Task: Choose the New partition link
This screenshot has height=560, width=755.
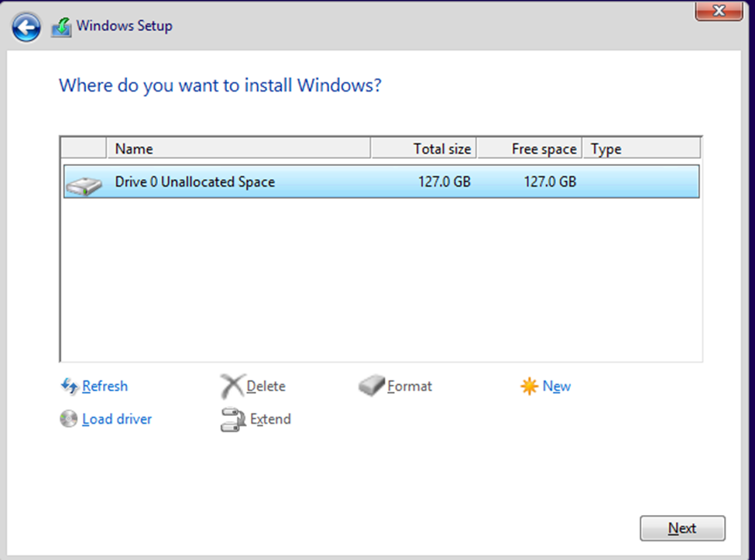Action: point(557,386)
